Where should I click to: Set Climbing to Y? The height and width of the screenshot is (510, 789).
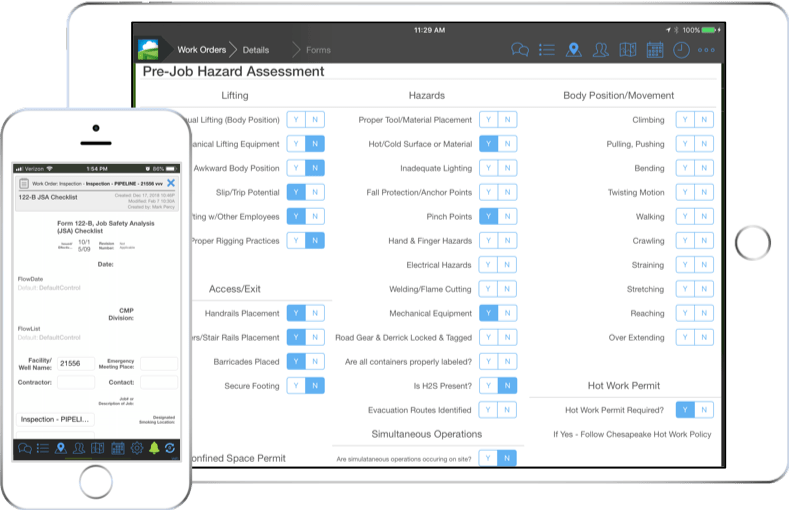pyautogui.click(x=685, y=120)
